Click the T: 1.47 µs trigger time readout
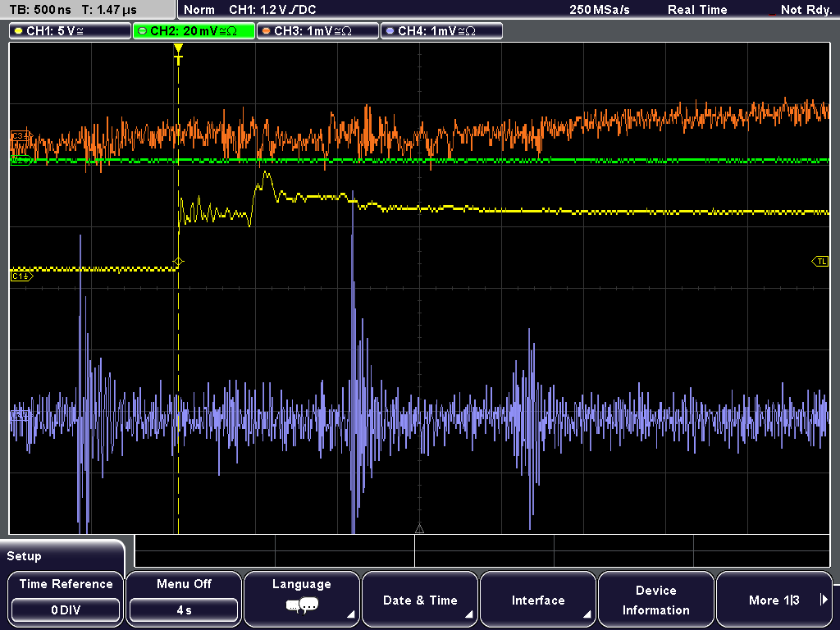840x630 pixels. [x=109, y=10]
